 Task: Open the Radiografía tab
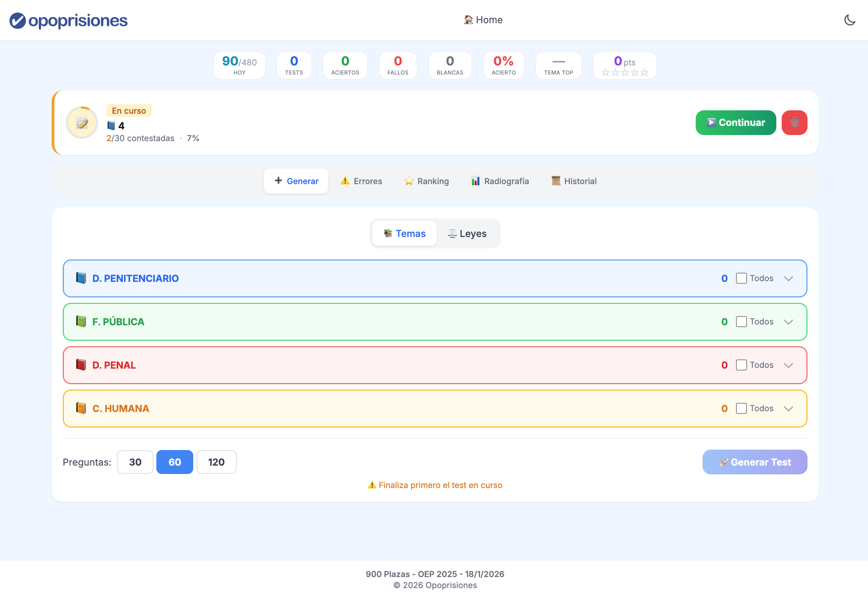tap(500, 181)
